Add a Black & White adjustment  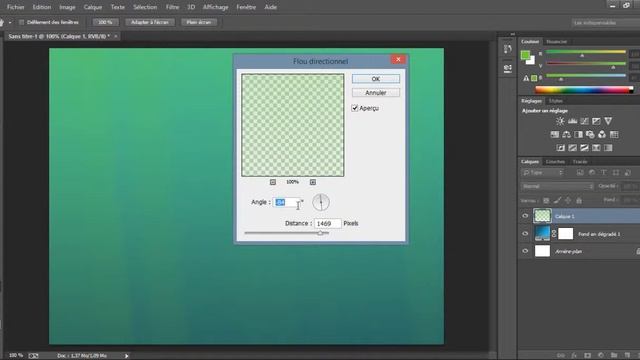pyautogui.click(x=578, y=134)
